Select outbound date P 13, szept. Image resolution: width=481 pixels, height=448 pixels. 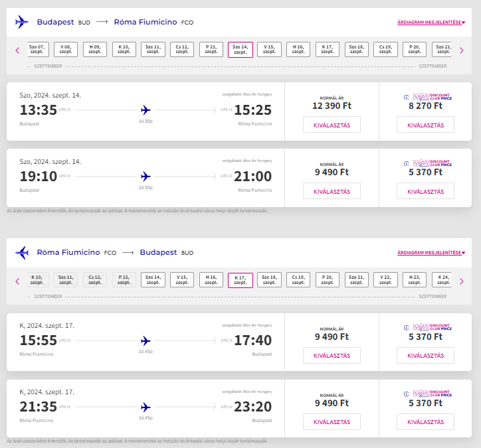pyautogui.click(x=211, y=49)
